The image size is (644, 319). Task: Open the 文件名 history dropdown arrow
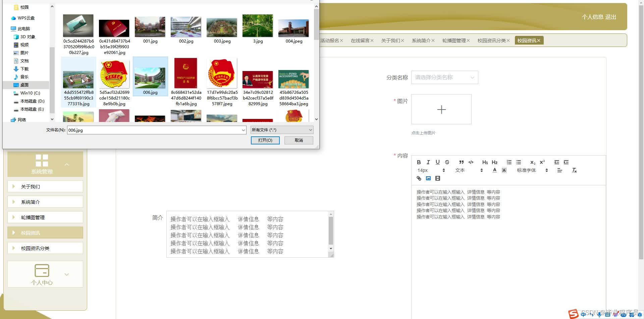click(243, 130)
